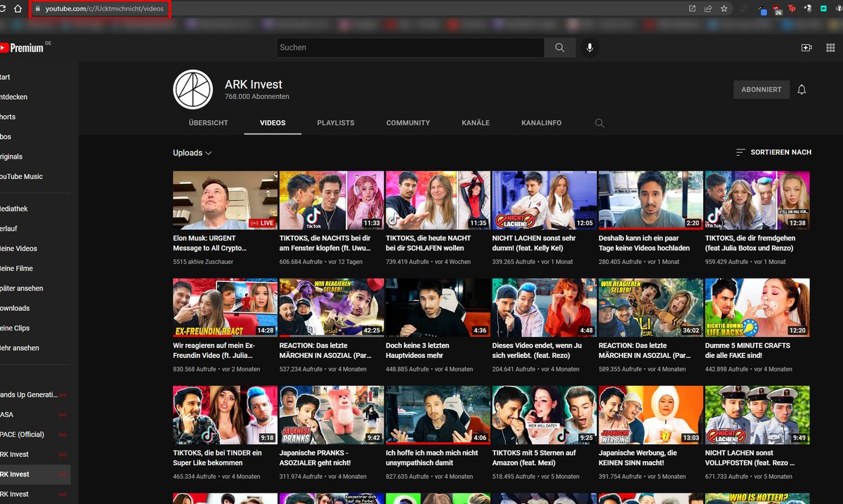Toggle the notification bell for this channel
Viewport: 843px width, 504px height.
802,90
